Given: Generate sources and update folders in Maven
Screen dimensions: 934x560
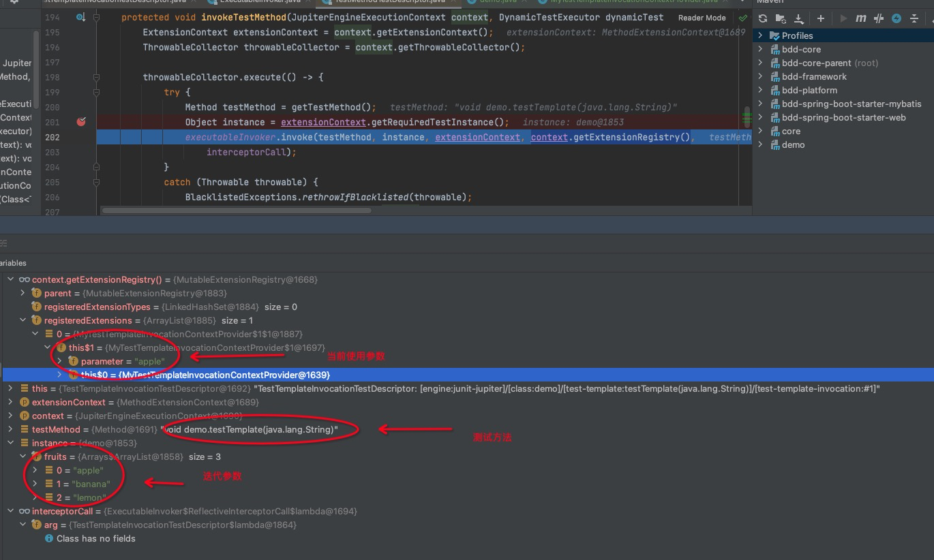Looking at the screenshot, I should point(780,18).
